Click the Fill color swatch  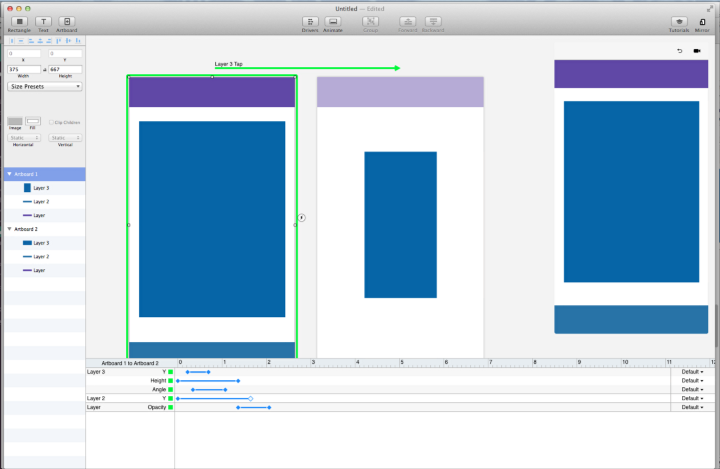(x=33, y=121)
